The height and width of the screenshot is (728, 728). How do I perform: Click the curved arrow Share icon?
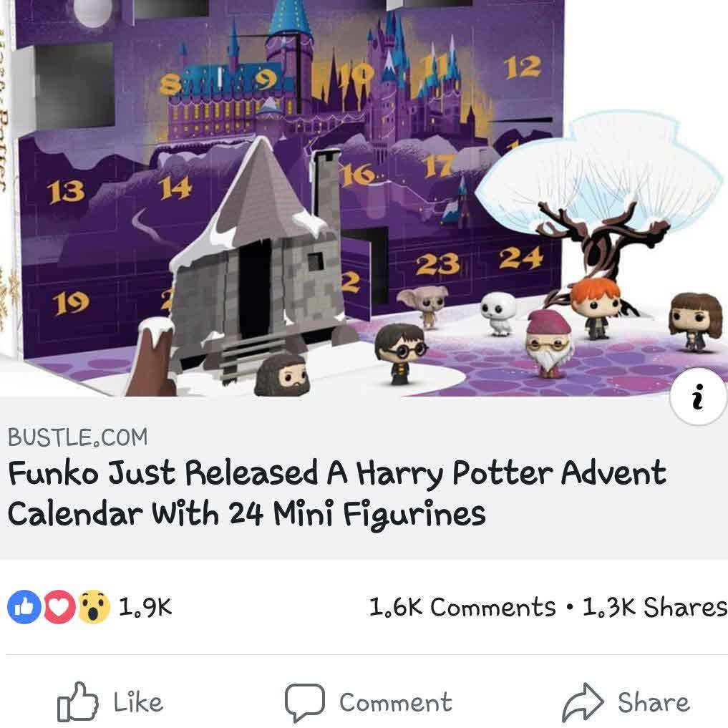pos(583,702)
